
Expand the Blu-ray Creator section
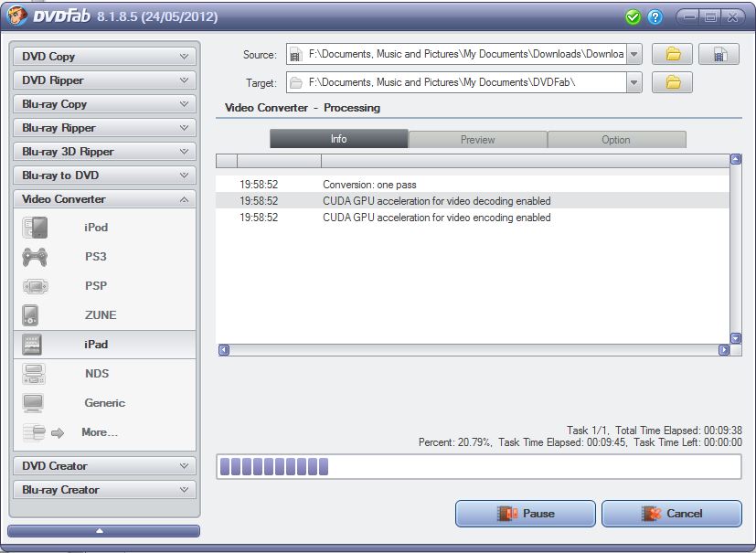click(x=104, y=490)
